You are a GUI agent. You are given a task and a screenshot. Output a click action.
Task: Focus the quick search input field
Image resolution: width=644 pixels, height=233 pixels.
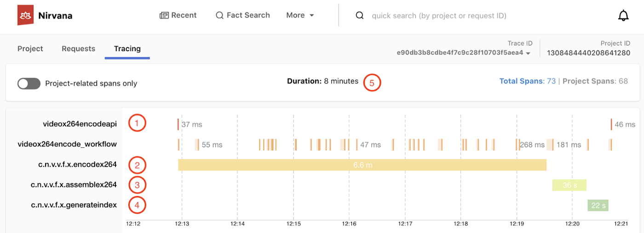click(439, 16)
